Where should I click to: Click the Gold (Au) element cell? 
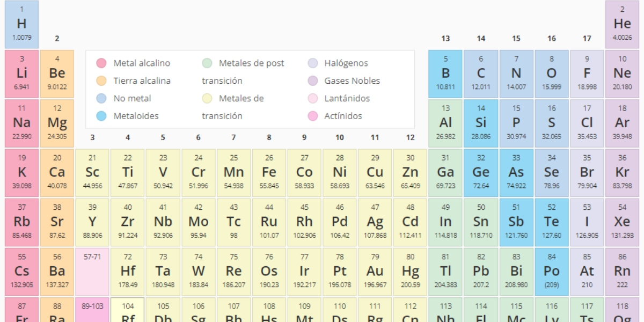[x=375, y=272]
